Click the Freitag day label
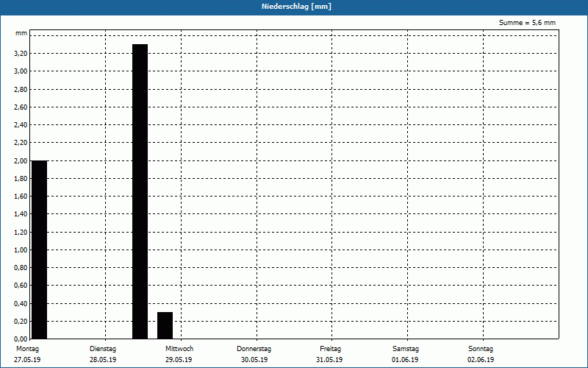 pos(330,349)
